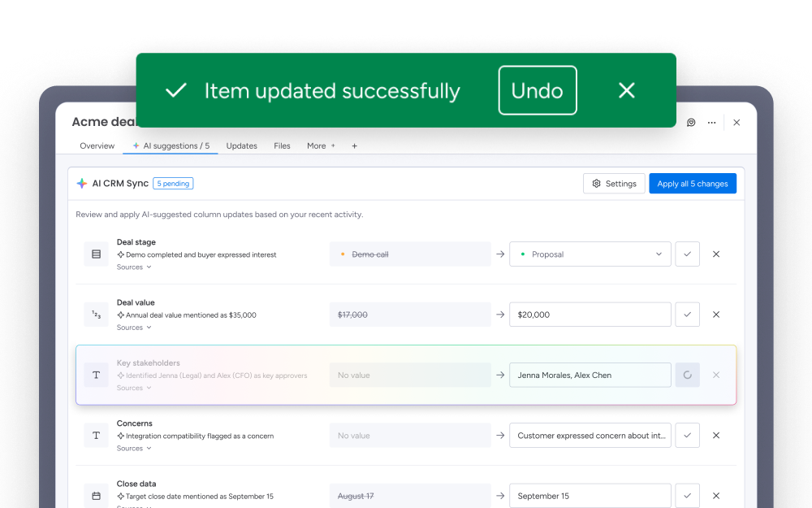Open the chat bubble icon in the header
Viewport: 812px width, 508px height.
coord(691,123)
